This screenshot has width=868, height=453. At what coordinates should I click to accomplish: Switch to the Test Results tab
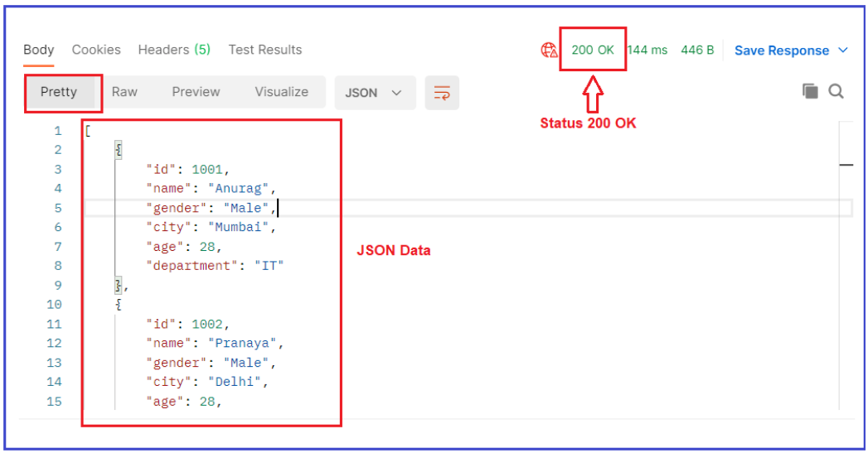265,50
